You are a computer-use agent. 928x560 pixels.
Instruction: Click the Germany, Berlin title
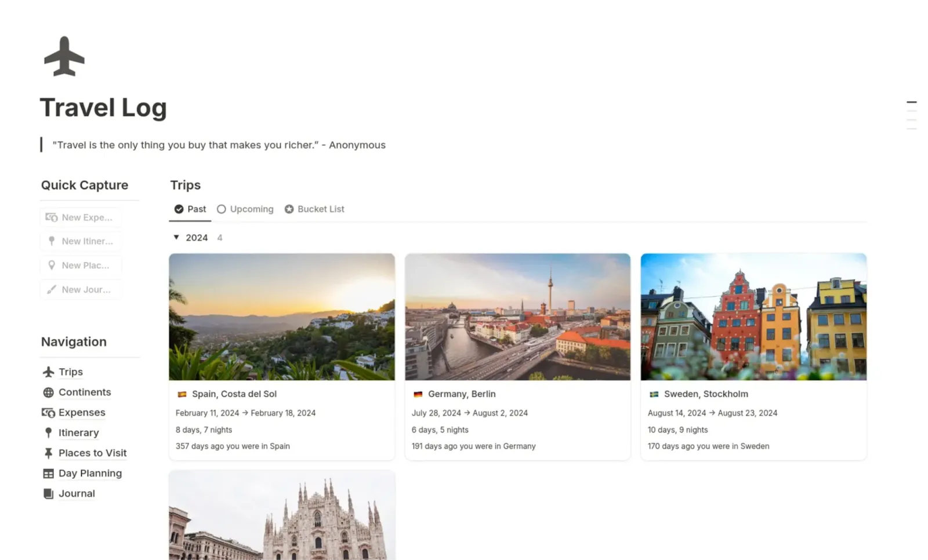click(462, 394)
